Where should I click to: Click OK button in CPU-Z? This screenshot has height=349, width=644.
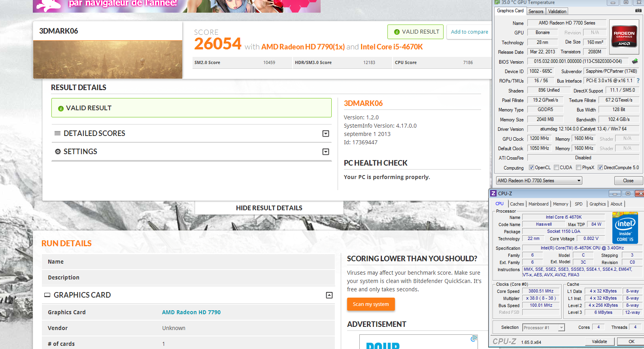click(631, 341)
